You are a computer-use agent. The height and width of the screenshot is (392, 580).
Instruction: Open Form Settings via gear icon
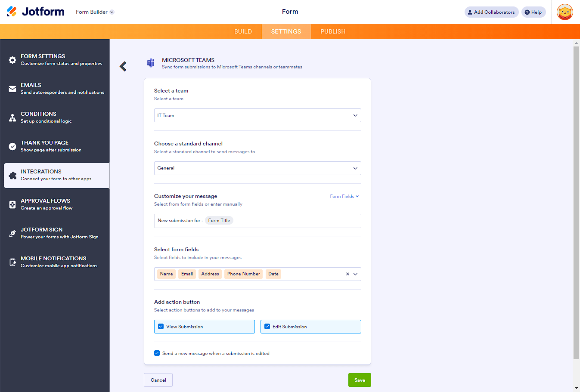12,60
